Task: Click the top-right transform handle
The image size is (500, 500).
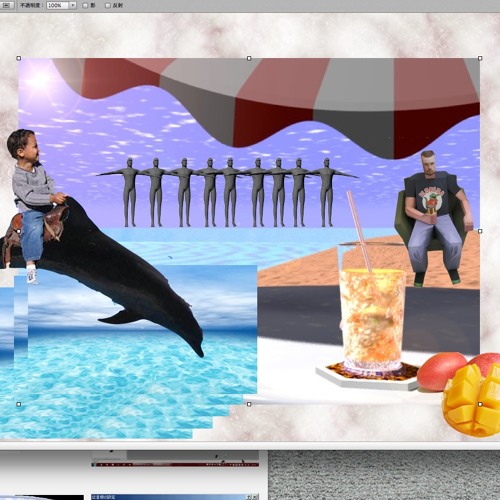Action: coord(480,58)
